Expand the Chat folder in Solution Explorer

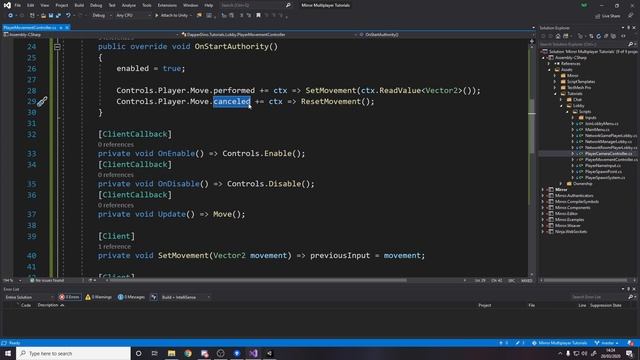[x=561, y=100]
